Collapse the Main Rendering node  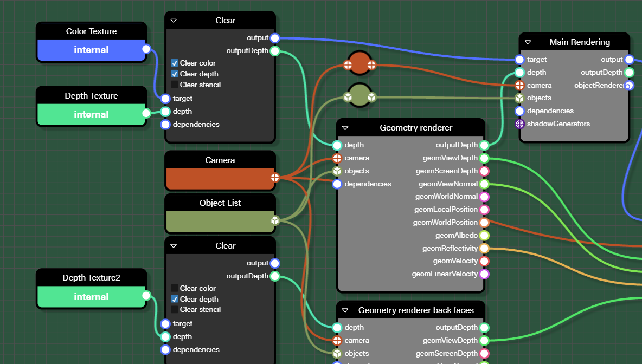pyautogui.click(x=527, y=42)
